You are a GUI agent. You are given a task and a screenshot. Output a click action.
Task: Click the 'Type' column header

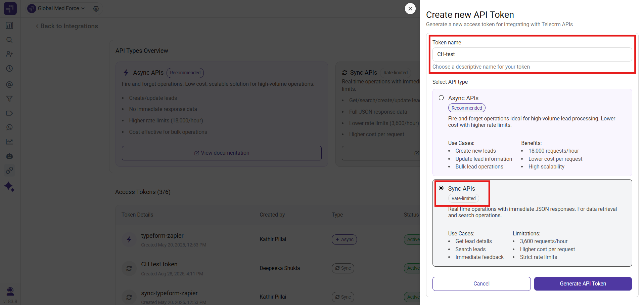coord(337,215)
